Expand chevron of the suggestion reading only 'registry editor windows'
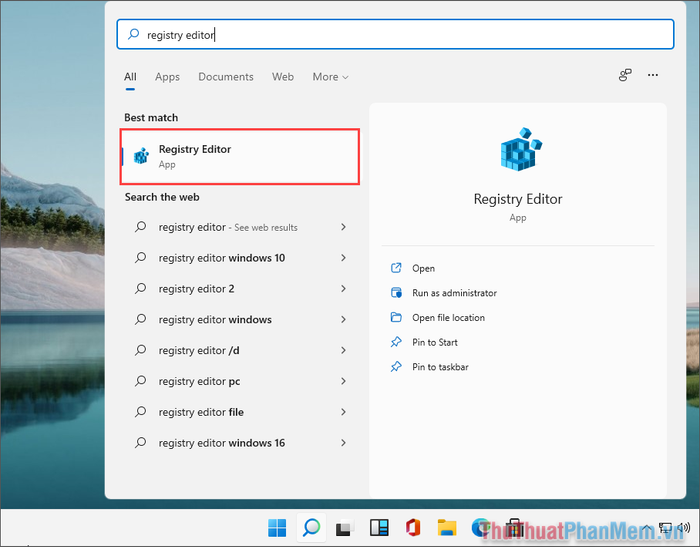 (x=343, y=319)
